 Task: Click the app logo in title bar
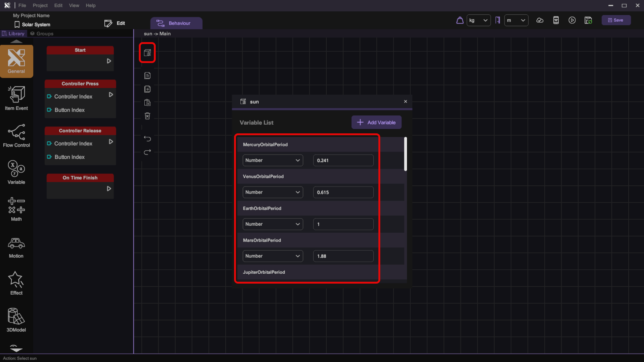pyautogui.click(x=7, y=5)
